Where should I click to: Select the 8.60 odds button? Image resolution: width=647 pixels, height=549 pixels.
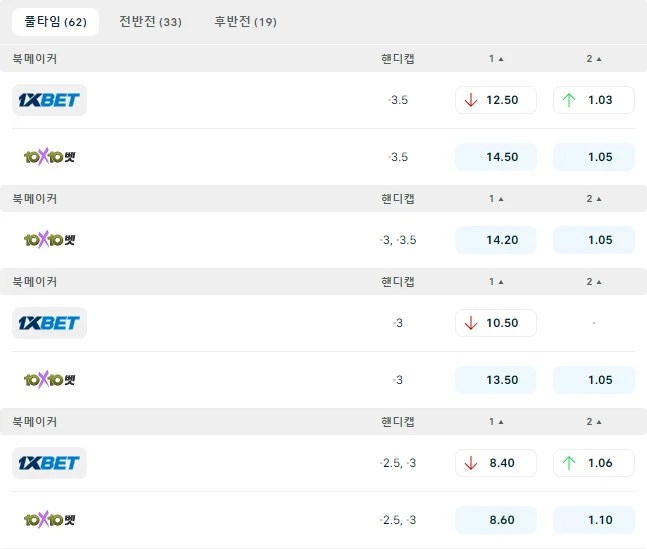[x=496, y=520]
